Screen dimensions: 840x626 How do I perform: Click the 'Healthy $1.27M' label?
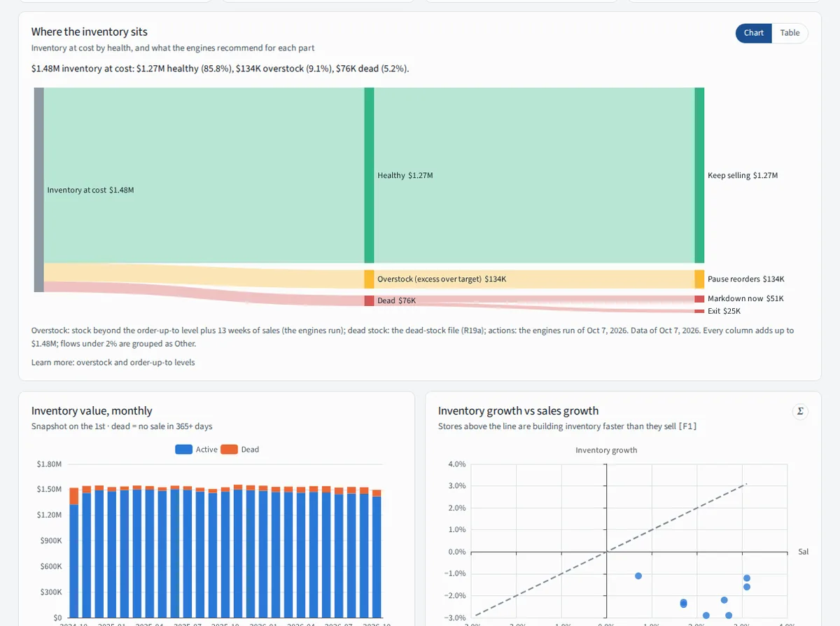tap(405, 175)
